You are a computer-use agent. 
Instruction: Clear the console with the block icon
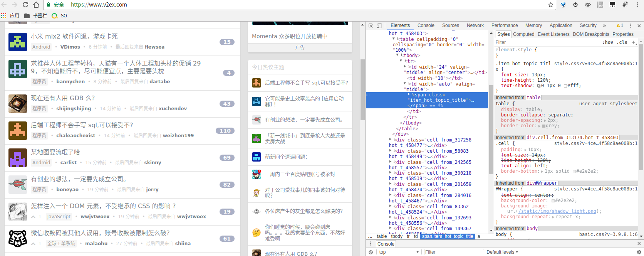pos(371,252)
